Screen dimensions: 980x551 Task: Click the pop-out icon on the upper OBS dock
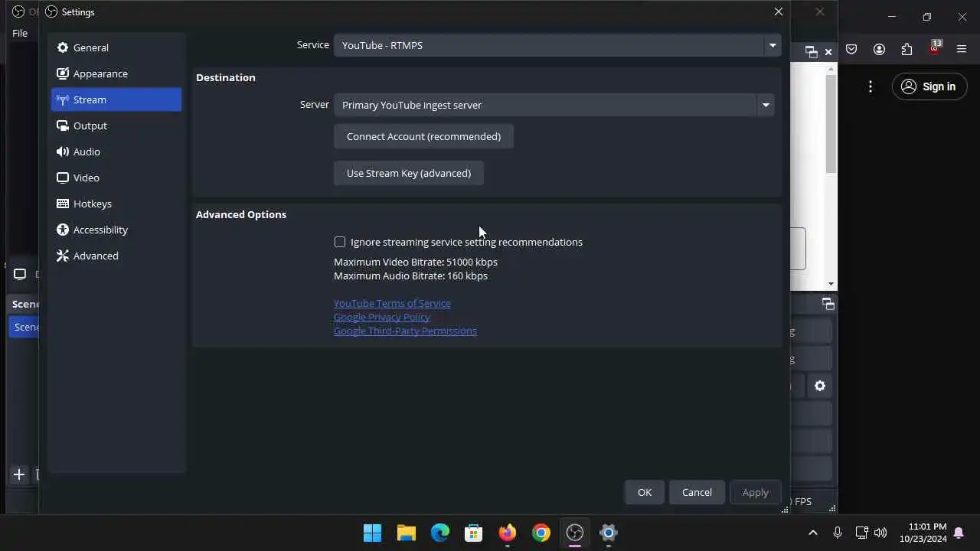coord(812,52)
